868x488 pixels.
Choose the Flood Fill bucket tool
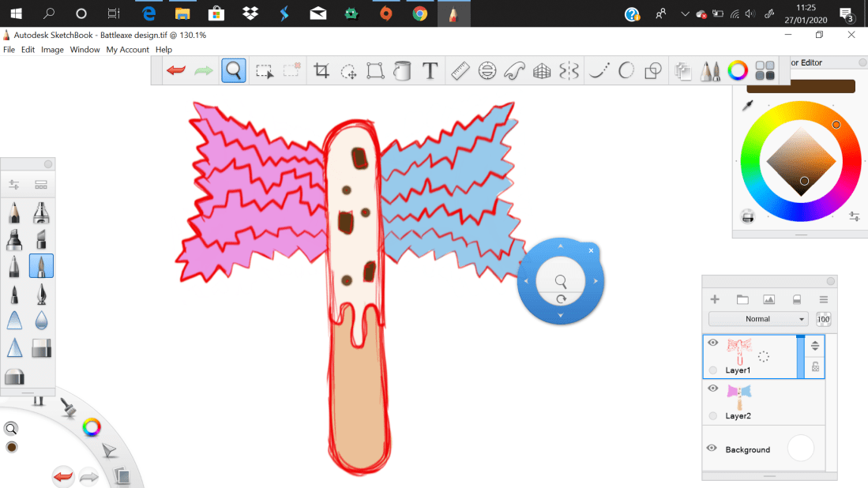(403, 71)
